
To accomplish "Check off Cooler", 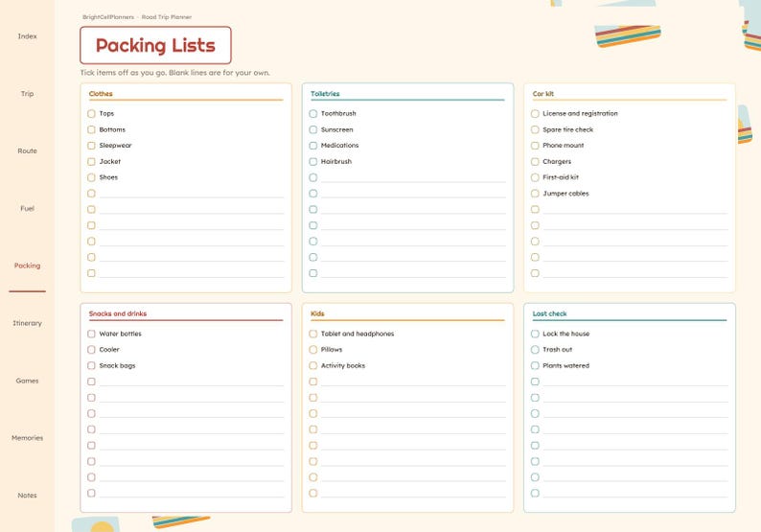I will 91,350.
